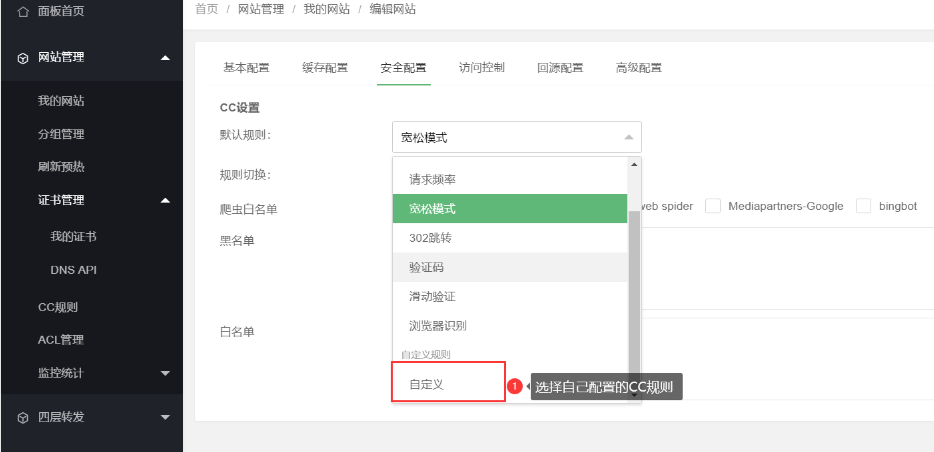Switch to the 访问控制 tab
The height and width of the screenshot is (452, 934).
[481, 68]
